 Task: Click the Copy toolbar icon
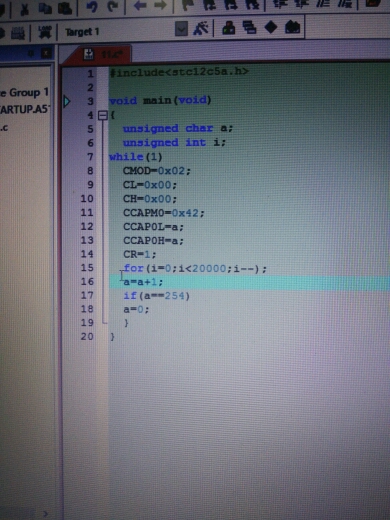44,8
